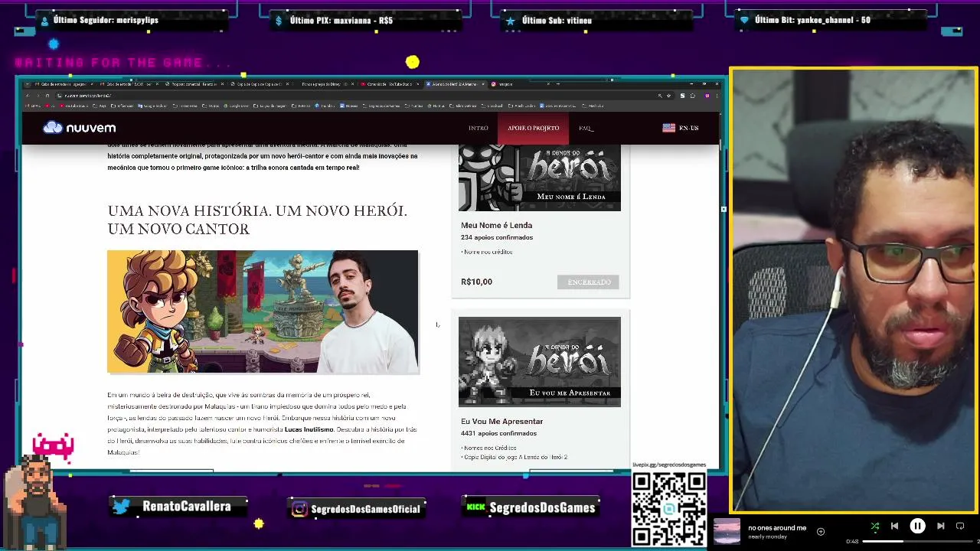Click the livepix.gg/segredosdosgames label
Viewport: 980px width, 551px height.
[x=669, y=465]
